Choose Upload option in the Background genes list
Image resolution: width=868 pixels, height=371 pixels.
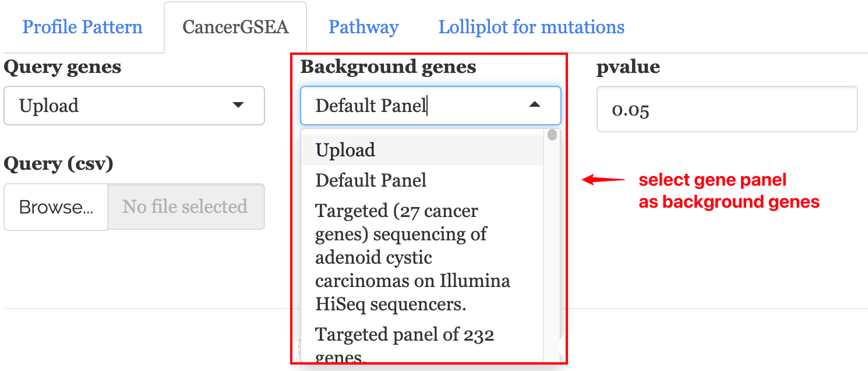coord(345,150)
